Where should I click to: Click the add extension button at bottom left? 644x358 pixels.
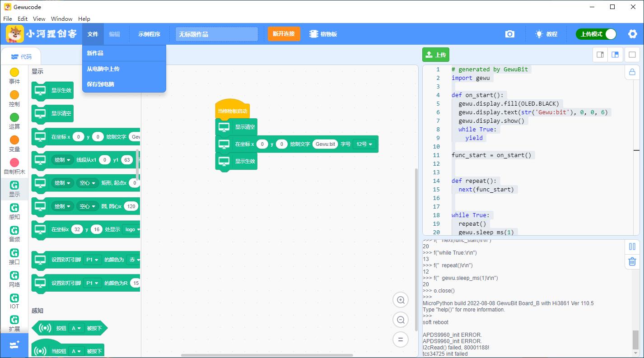pos(14,345)
